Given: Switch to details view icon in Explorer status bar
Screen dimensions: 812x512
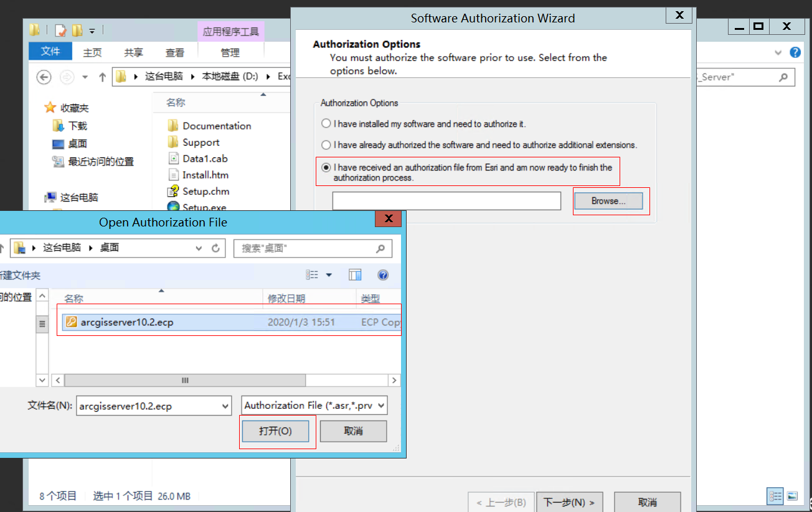Looking at the screenshot, I should [775, 496].
